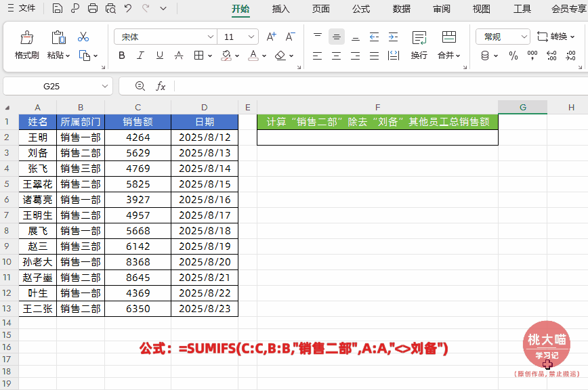Toggle center horizontal alignment

[x=337, y=56]
